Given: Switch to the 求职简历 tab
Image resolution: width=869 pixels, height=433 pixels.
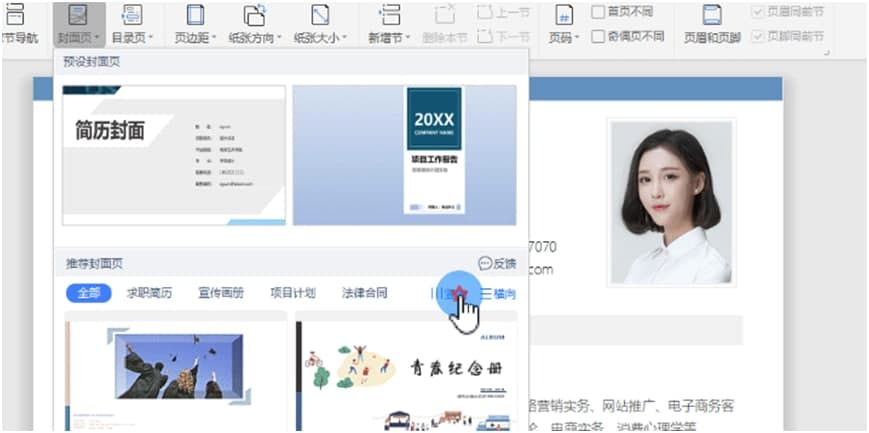Looking at the screenshot, I should (x=150, y=293).
